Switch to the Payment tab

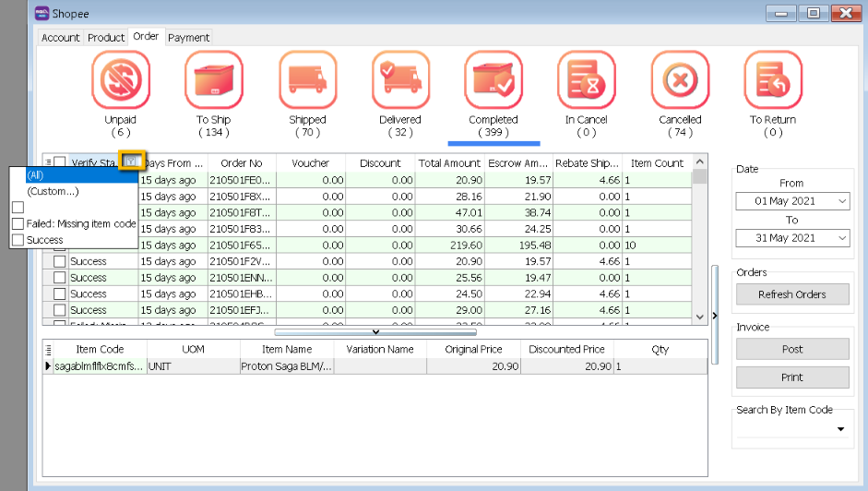click(188, 38)
